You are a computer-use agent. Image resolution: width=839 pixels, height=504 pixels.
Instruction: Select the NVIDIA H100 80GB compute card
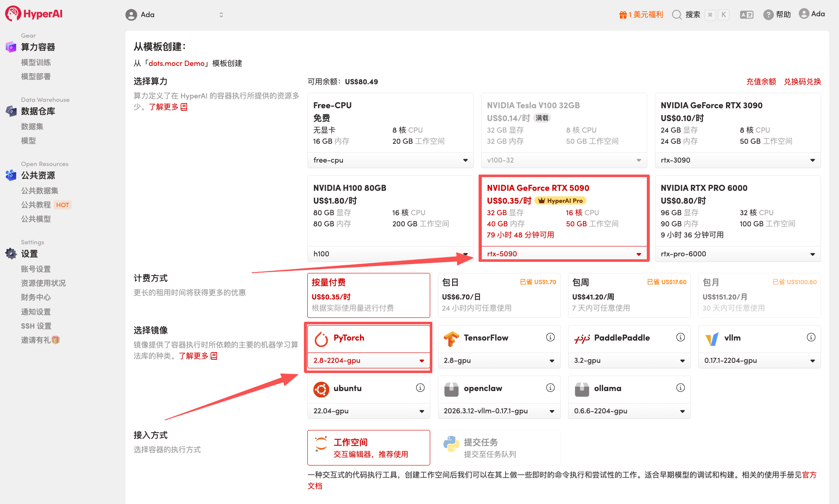click(390, 210)
